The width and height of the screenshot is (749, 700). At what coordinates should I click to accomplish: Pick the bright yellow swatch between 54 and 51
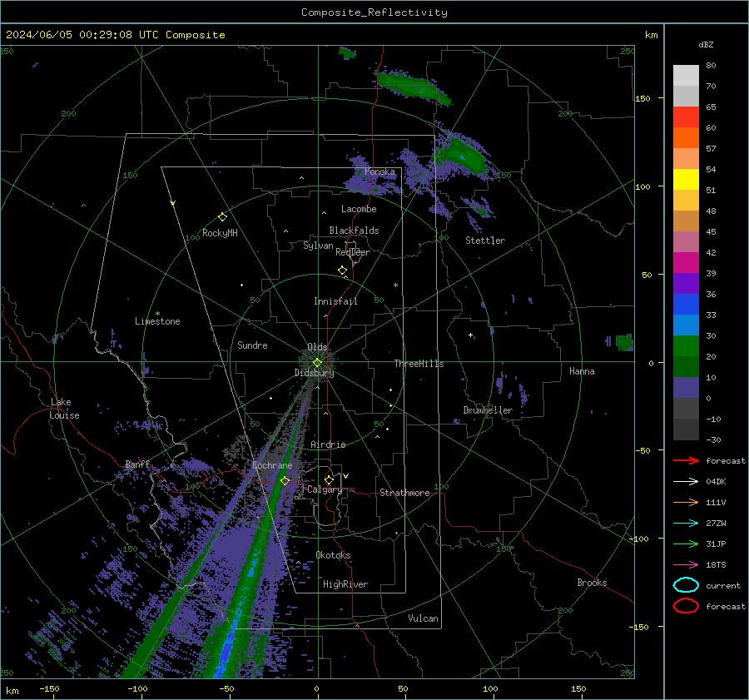686,180
